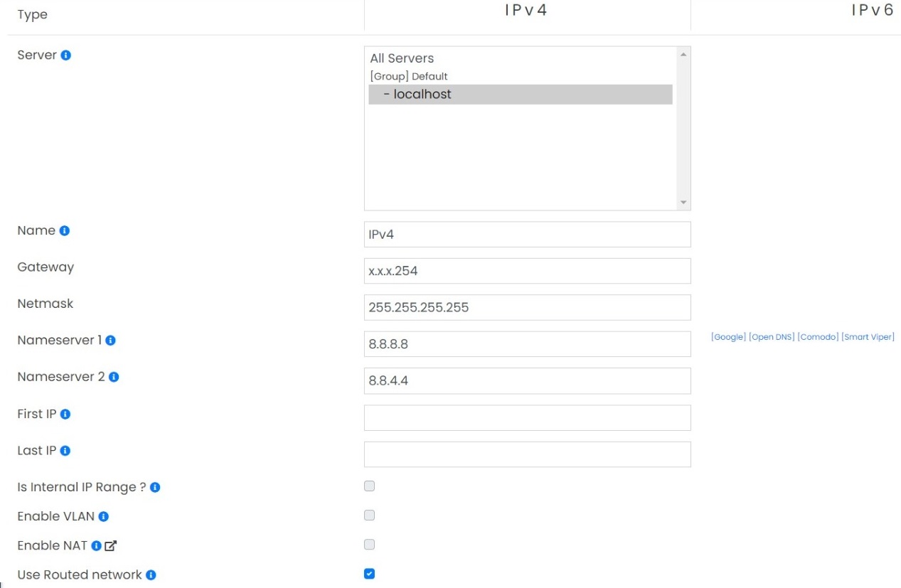Click the Nameserver 1 info icon
Viewport: 901px width, 588px height.
click(x=110, y=340)
